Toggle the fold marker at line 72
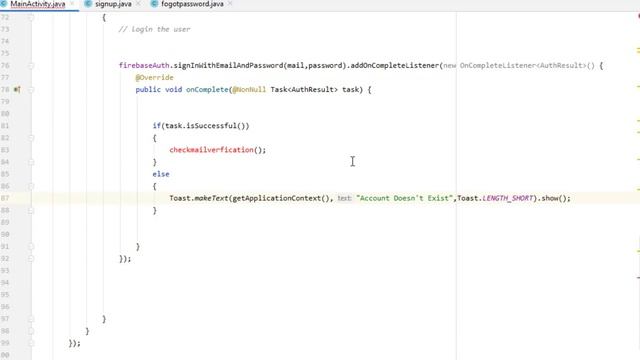 pyautogui.click(x=31, y=17)
